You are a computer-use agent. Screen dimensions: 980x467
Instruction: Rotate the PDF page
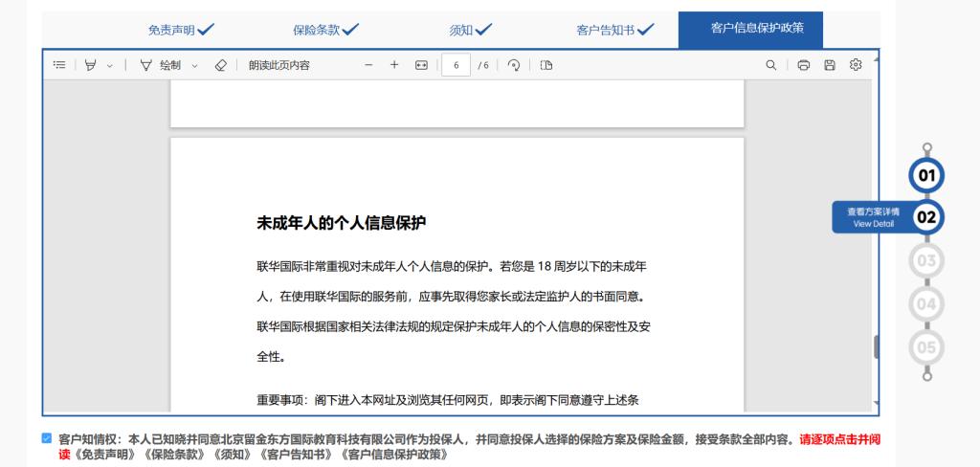[x=514, y=65]
